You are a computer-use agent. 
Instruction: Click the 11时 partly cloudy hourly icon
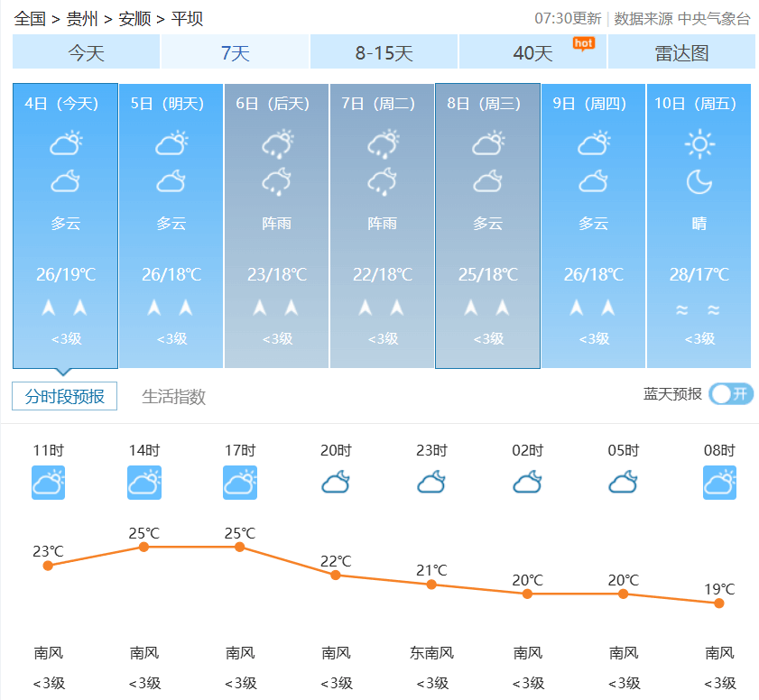[x=48, y=483]
